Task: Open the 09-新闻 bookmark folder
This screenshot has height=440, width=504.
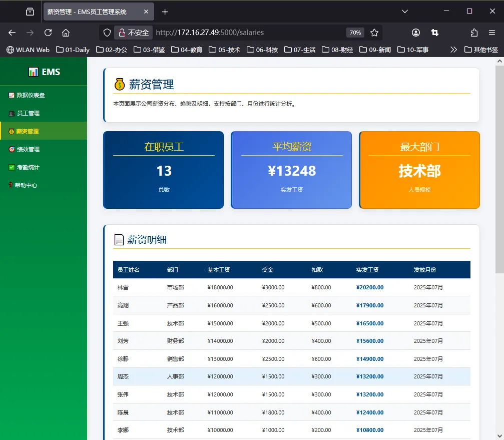Action: [x=375, y=50]
